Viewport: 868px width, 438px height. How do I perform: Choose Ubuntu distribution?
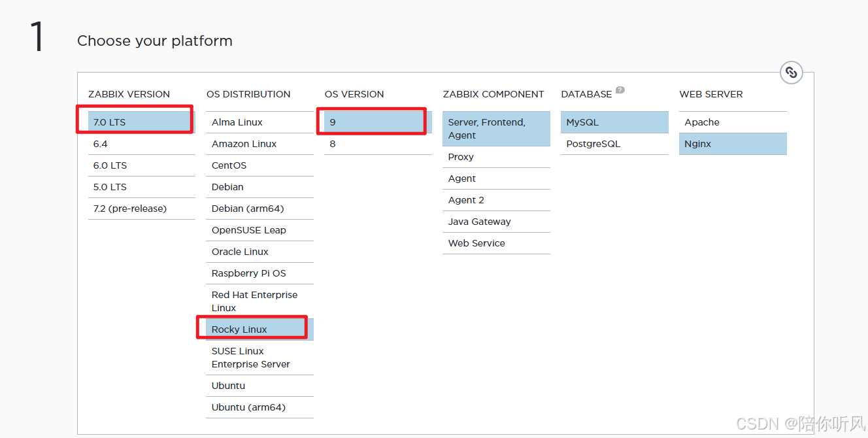click(x=260, y=386)
